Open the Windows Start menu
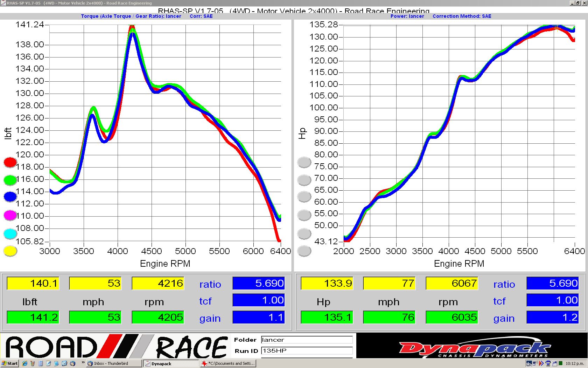The width and height of the screenshot is (588, 368). tap(9, 363)
